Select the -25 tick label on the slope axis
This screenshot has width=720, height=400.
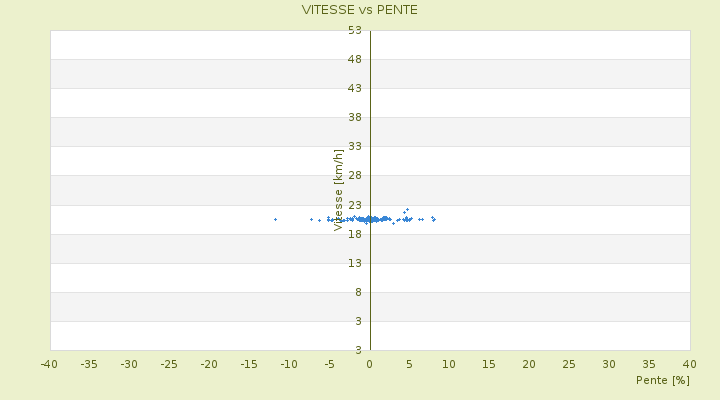point(169,364)
